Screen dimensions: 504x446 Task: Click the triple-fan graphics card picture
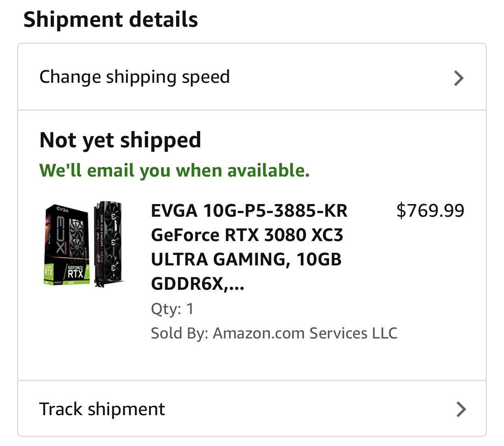tap(108, 243)
